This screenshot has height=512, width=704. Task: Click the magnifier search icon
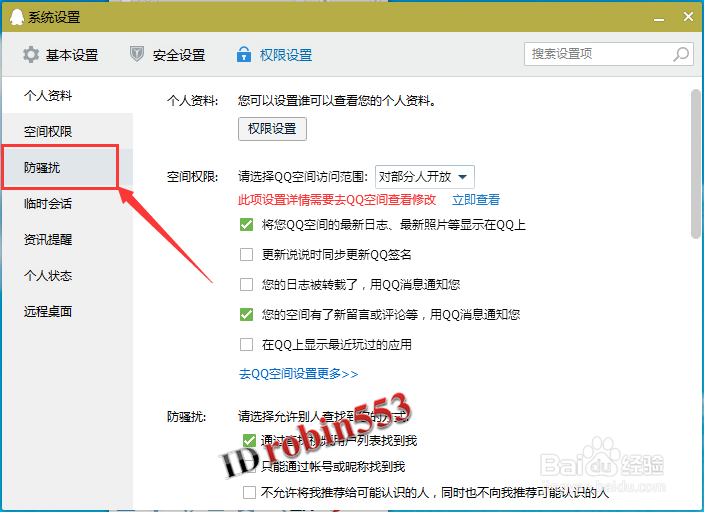coord(681,54)
